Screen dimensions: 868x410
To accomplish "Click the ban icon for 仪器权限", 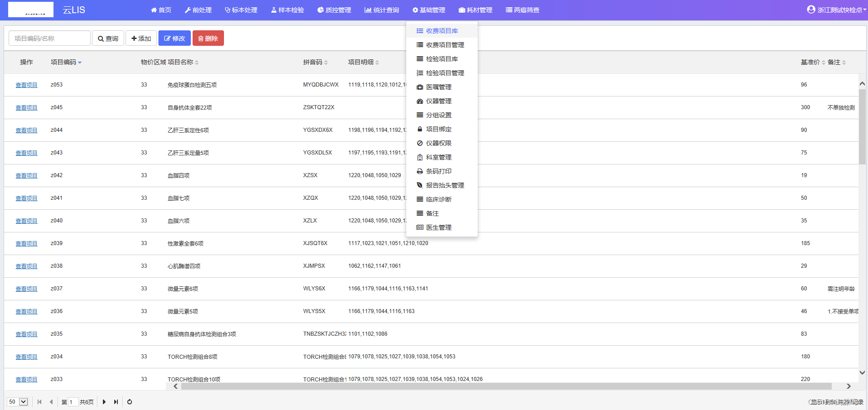I will [x=420, y=143].
